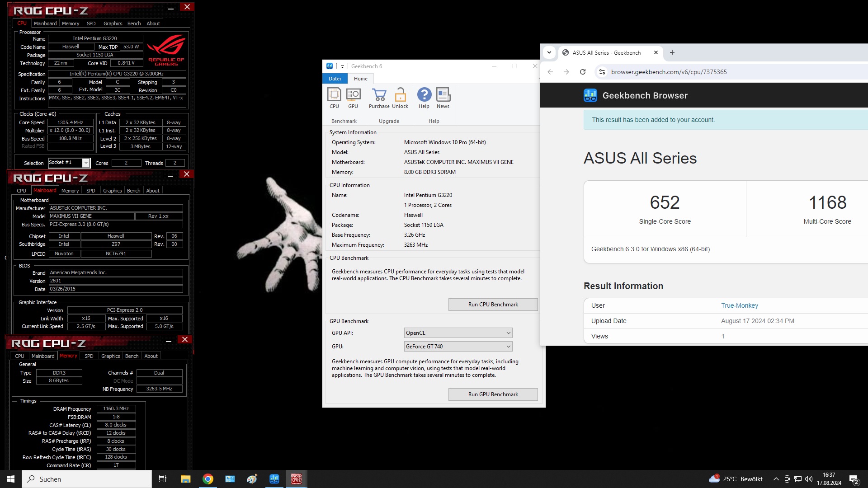
Task: Click the MAXIMUS VII GENE model field in CPU-Z
Action: (92, 216)
